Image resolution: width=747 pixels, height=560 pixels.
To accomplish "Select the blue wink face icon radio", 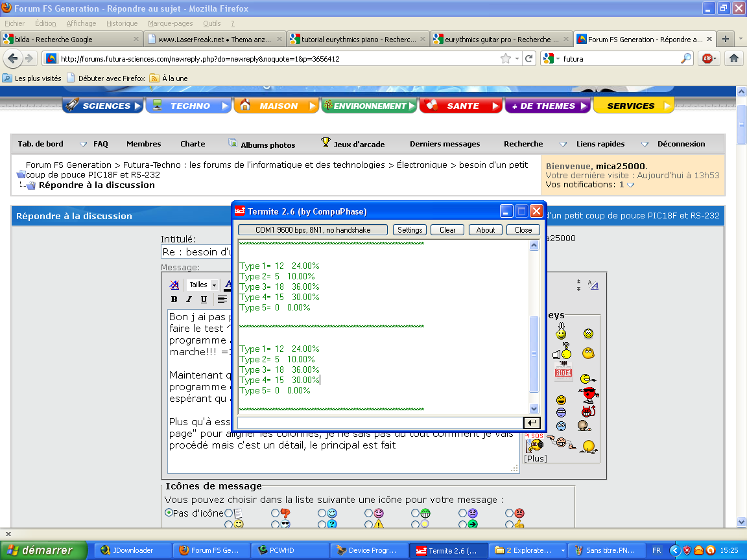I will point(322,513).
